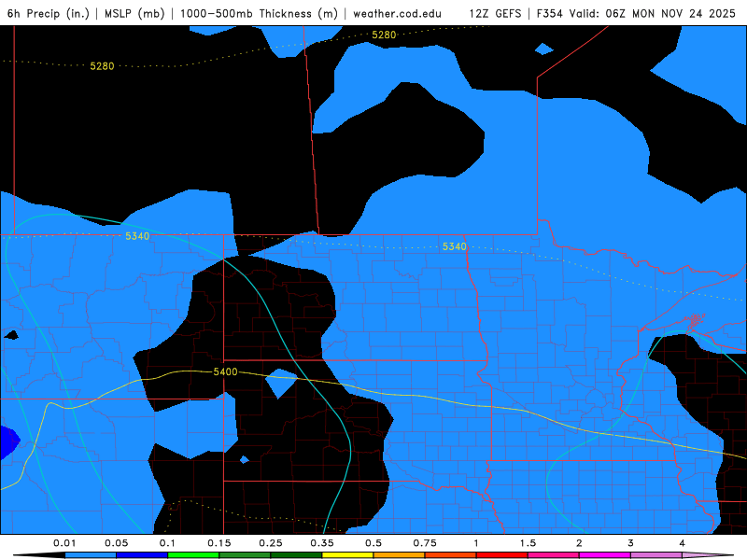Click the bright green 0.1–0.15 legend swatch
The width and height of the screenshot is (747, 560).
click(193, 555)
